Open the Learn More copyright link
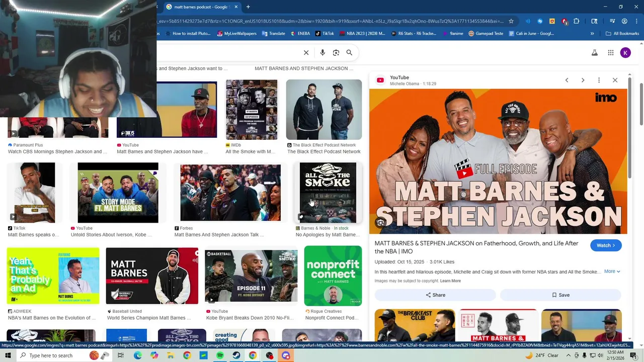The width and height of the screenshot is (644, 362). (450, 281)
